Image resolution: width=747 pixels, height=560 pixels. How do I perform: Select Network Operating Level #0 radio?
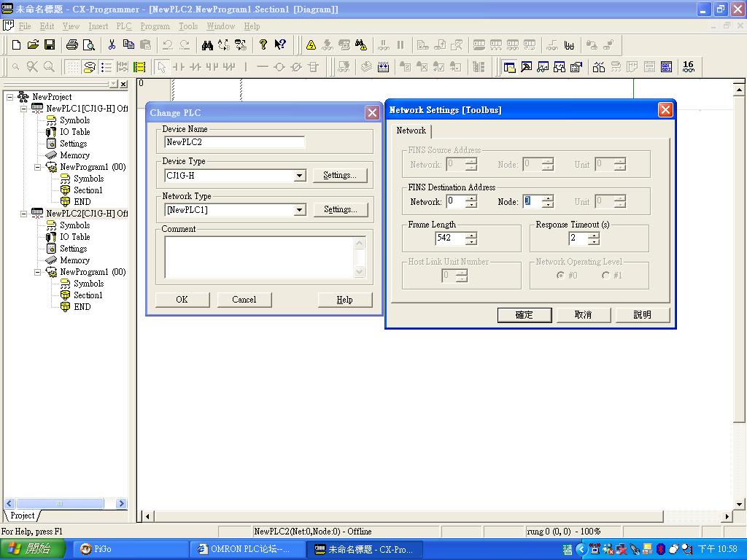coord(561,275)
